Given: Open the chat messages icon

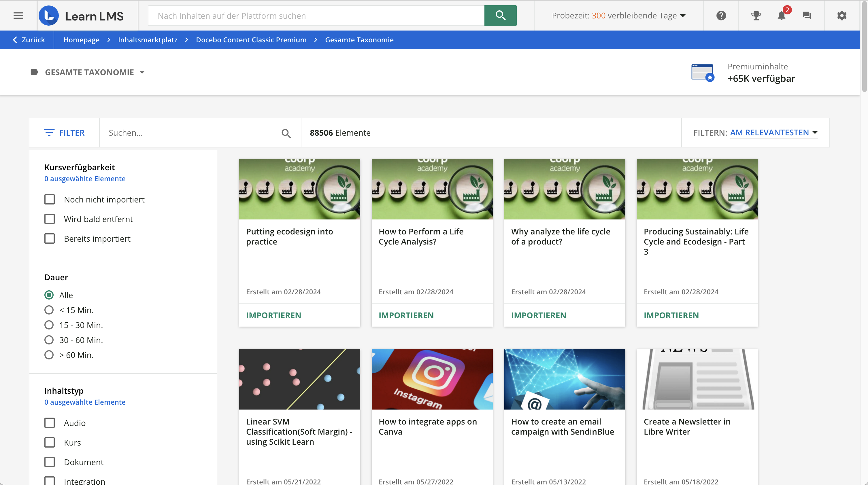Looking at the screenshot, I should 807,16.
